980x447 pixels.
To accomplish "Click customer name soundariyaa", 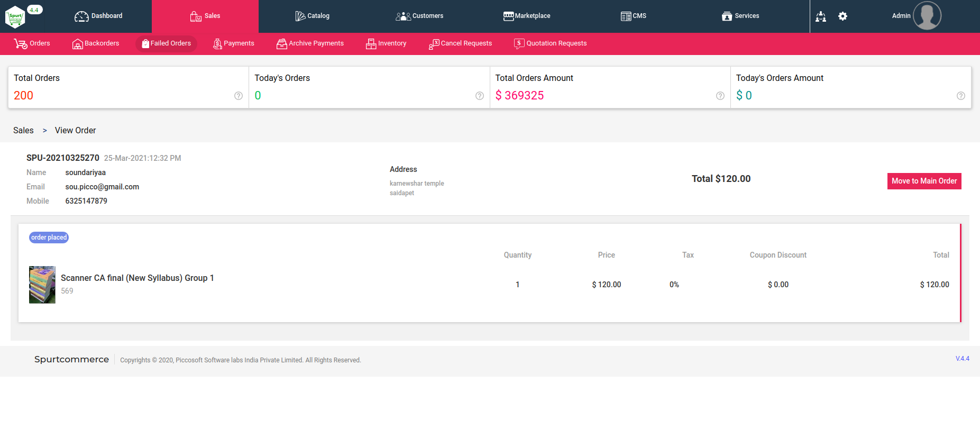I will pos(86,172).
